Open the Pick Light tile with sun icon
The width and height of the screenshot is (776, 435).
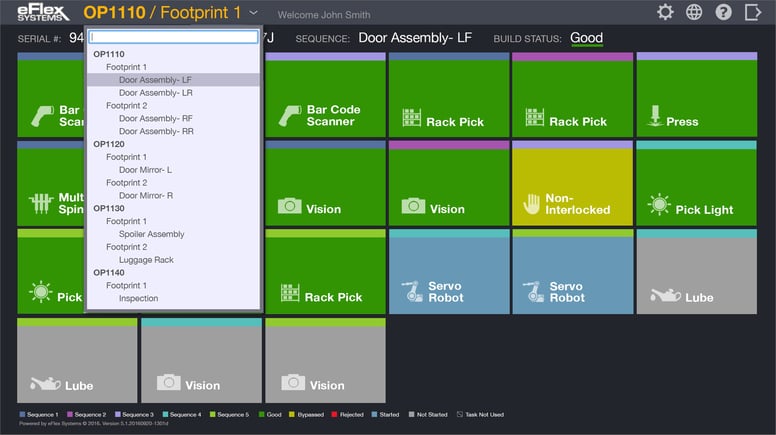pos(697,183)
